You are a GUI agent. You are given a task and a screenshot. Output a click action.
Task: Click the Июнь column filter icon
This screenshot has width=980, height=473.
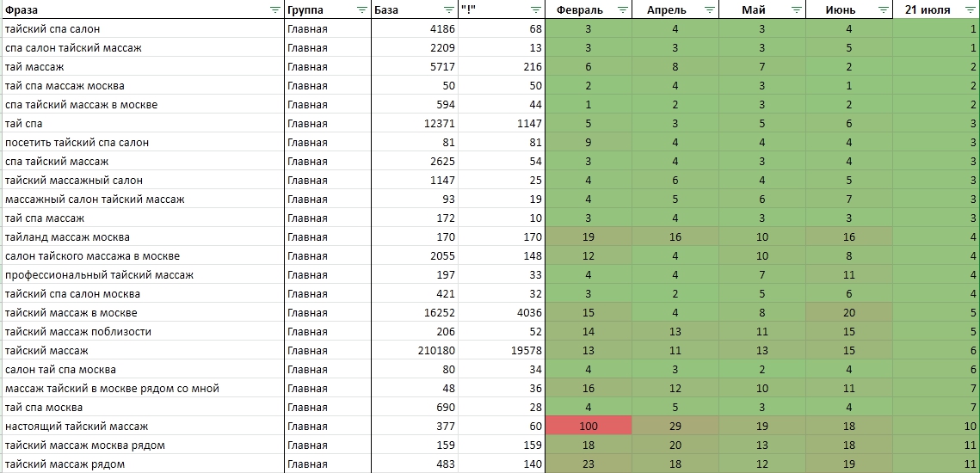(x=883, y=10)
